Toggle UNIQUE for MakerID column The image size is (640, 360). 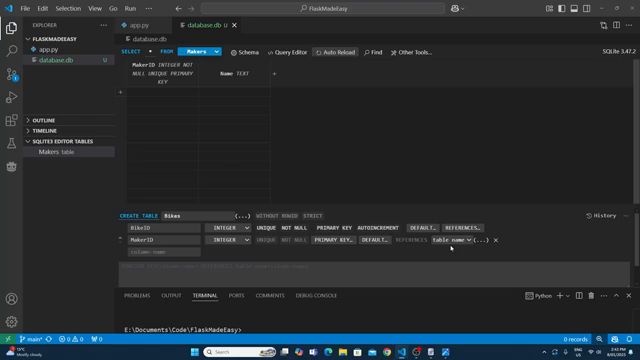pos(266,240)
